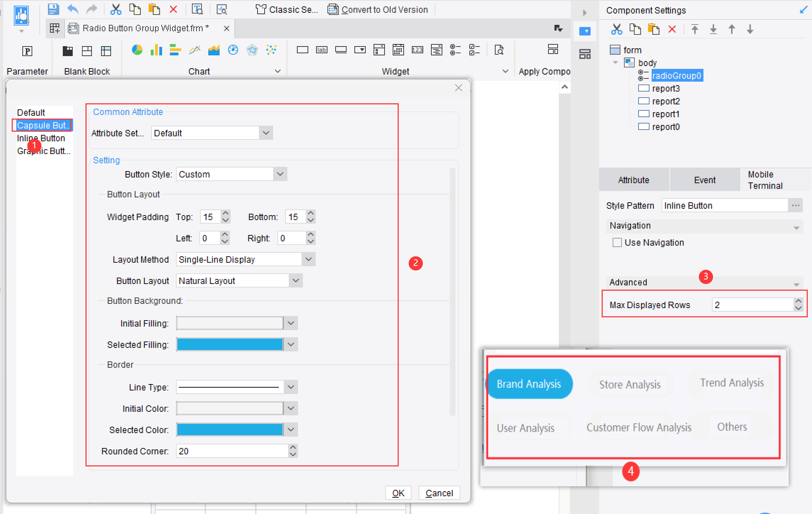The image size is (812, 514).
Task: Click the Number widget icon labeled 123
Action: (x=417, y=50)
